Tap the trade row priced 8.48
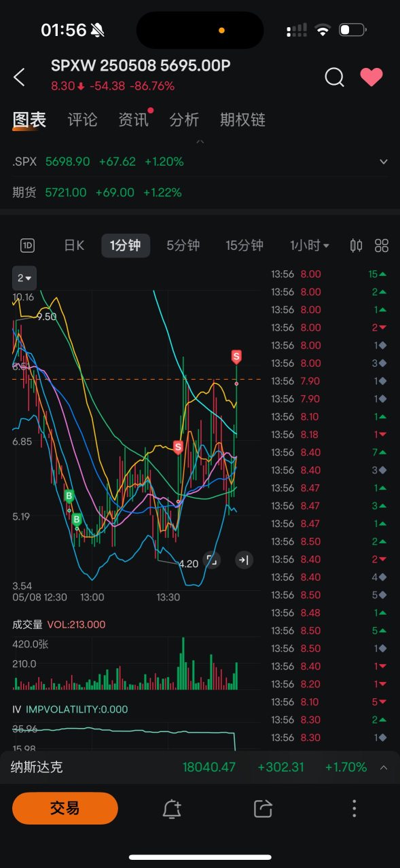 point(329,613)
